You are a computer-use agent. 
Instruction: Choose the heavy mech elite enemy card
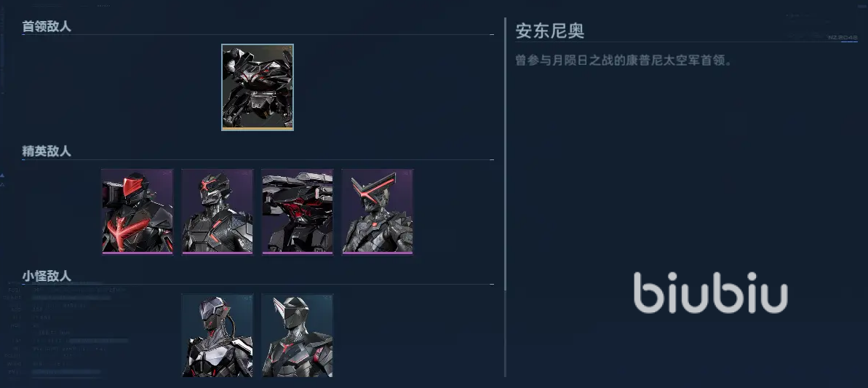click(x=298, y=212)
